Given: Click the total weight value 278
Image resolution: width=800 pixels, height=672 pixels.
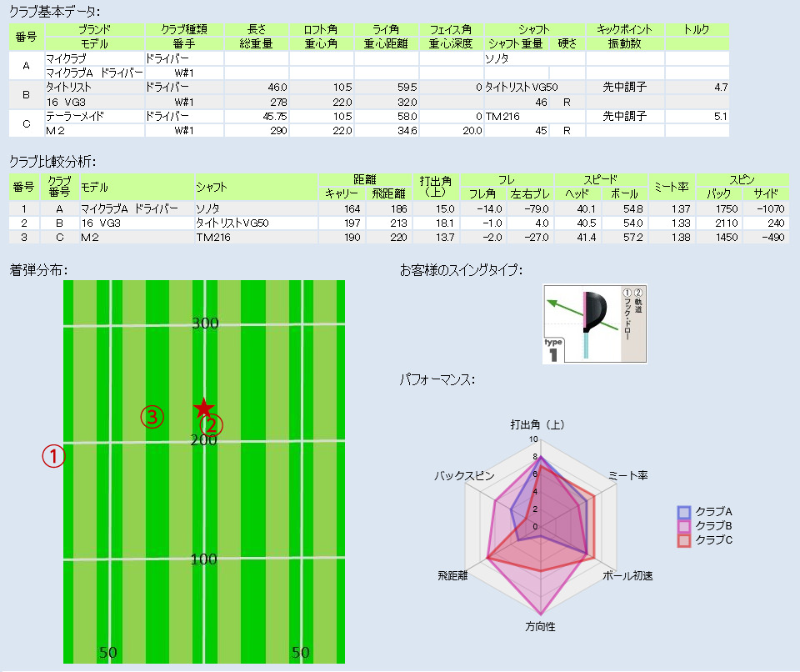Looking at the screenshot, I should [x=278, y=102].
